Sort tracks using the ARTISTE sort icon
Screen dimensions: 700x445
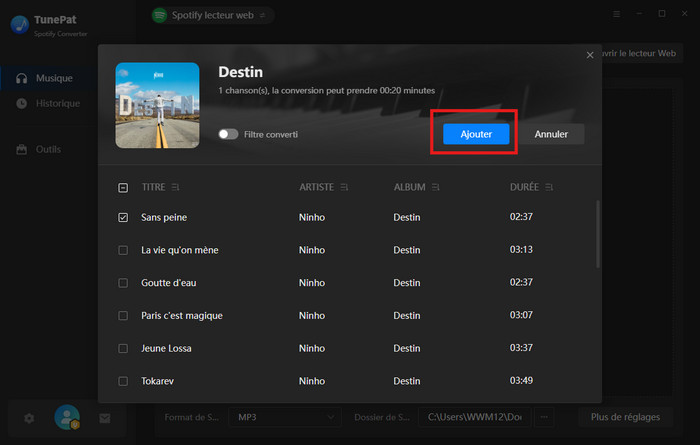345,187
